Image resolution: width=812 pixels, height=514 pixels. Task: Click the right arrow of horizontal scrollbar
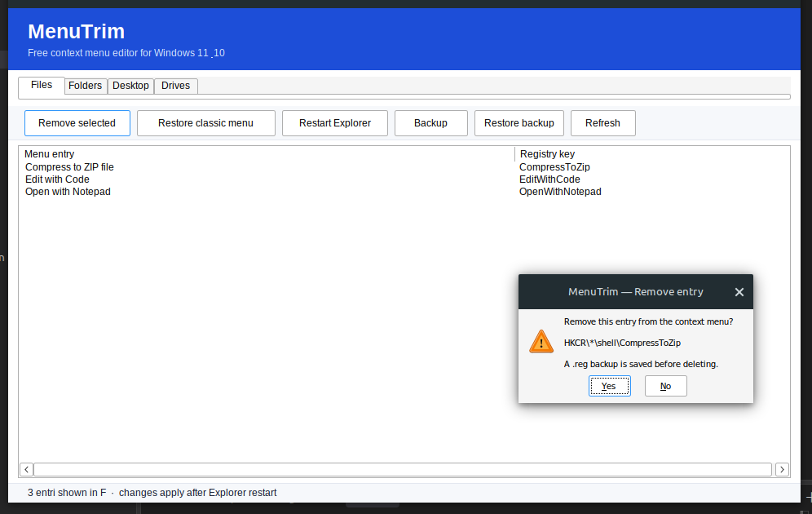pyautogui.click(x=782, y=469)
